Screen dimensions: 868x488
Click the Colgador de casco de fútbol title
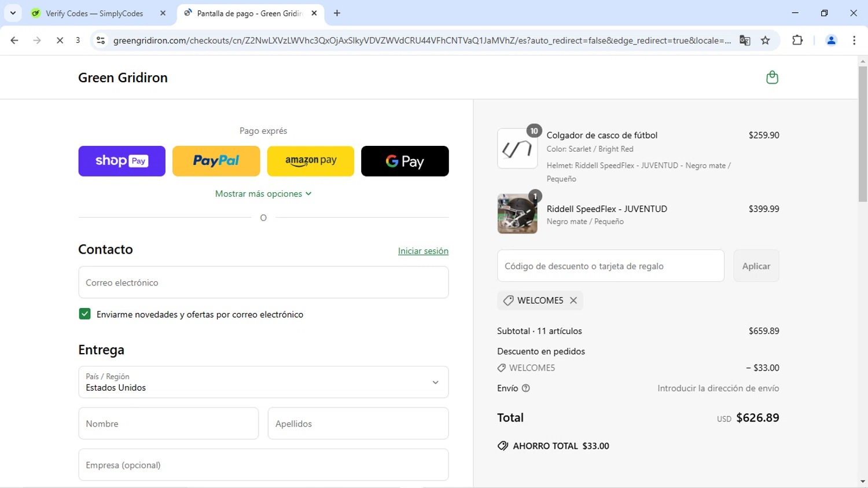602,135
